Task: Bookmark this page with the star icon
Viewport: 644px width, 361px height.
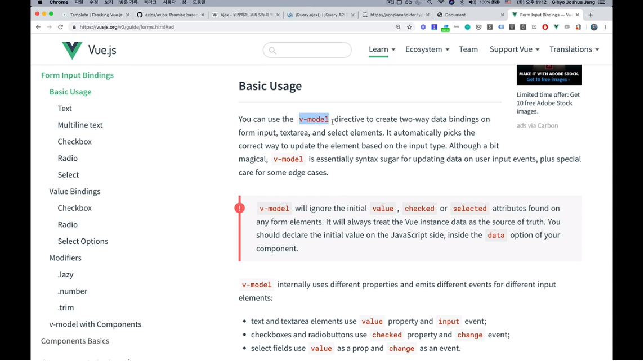Action: [409, 27]
